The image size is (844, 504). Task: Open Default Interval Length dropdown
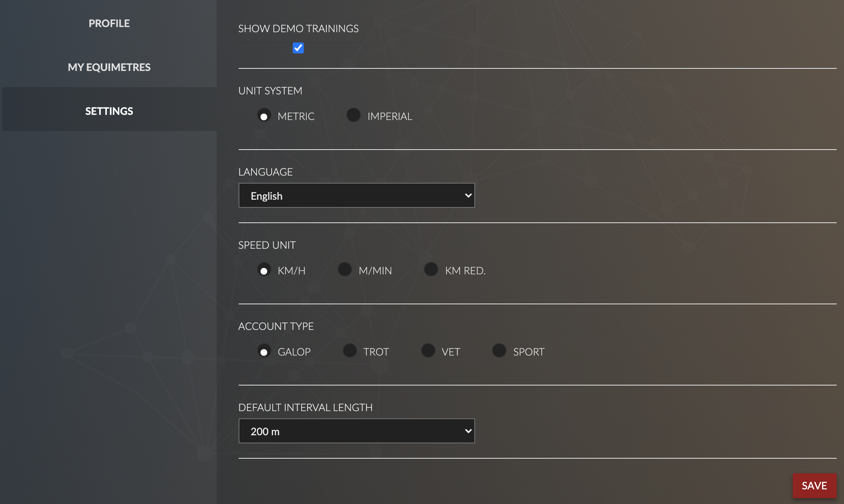tap(356, 431)
